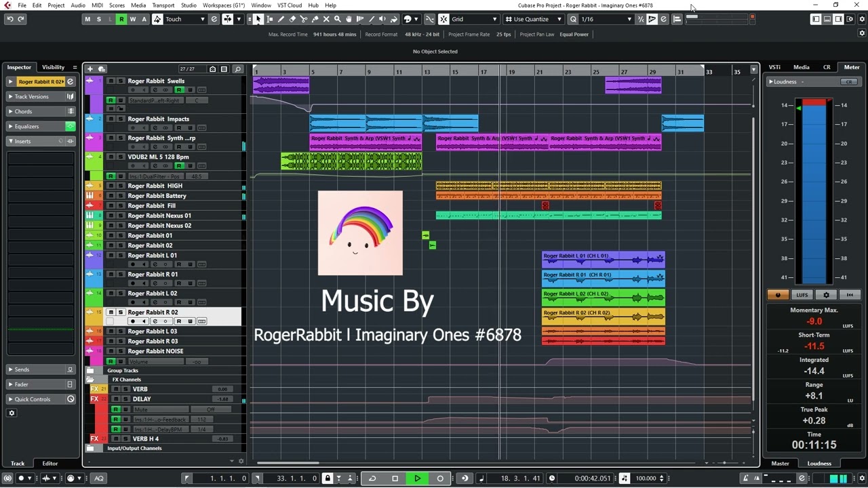Toggle global Write automation (W) button
This screenshot has width=868, height=488.
132,19
